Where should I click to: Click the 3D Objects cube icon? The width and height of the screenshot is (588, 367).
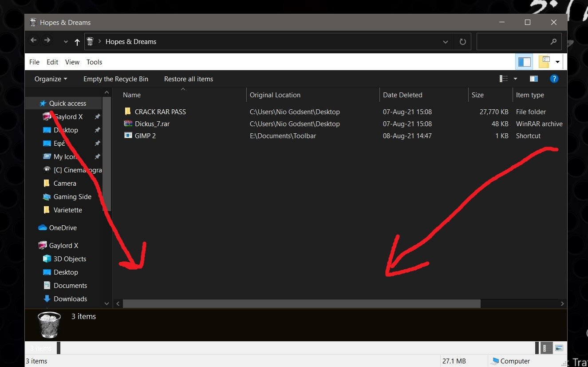click(47, 259)
